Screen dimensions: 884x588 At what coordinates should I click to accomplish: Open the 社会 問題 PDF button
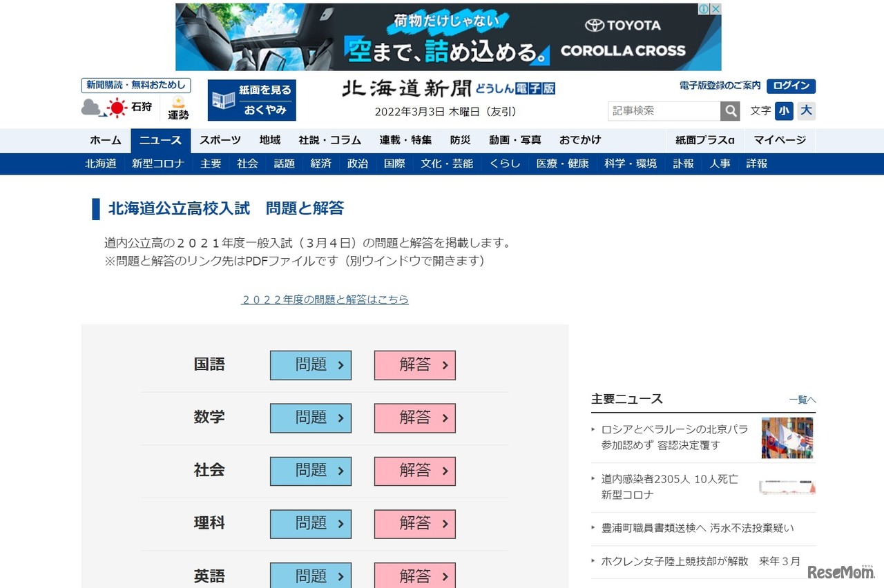(x=310, y=471)
